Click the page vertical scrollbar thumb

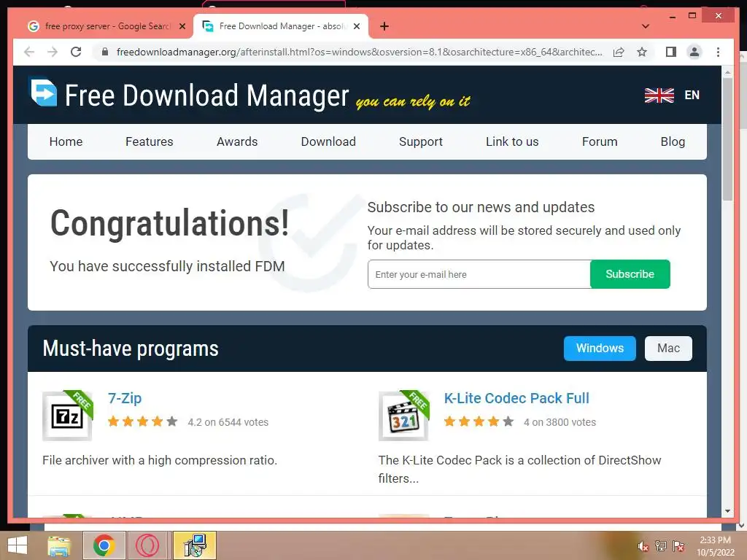[x=727, y=139]
